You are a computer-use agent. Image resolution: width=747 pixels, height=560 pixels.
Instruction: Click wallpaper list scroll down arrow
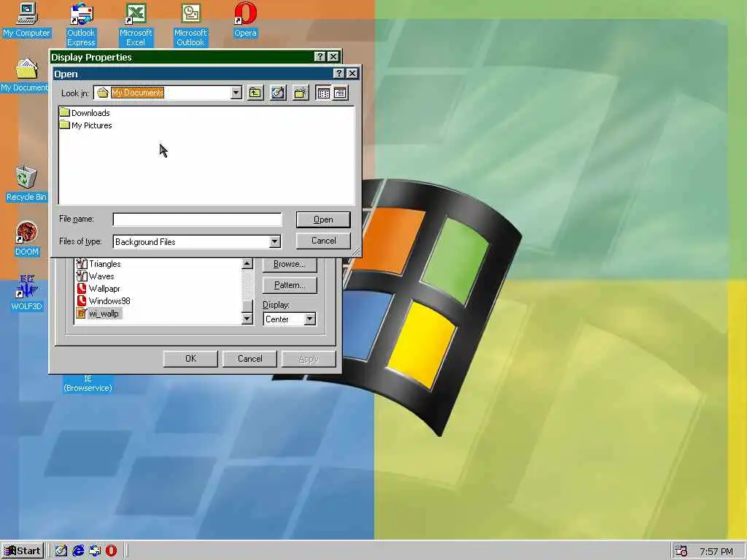[247, 319]
